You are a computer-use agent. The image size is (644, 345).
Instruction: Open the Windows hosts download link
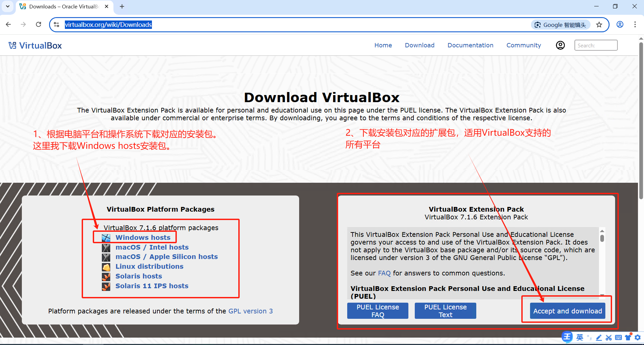coord(143,238)
